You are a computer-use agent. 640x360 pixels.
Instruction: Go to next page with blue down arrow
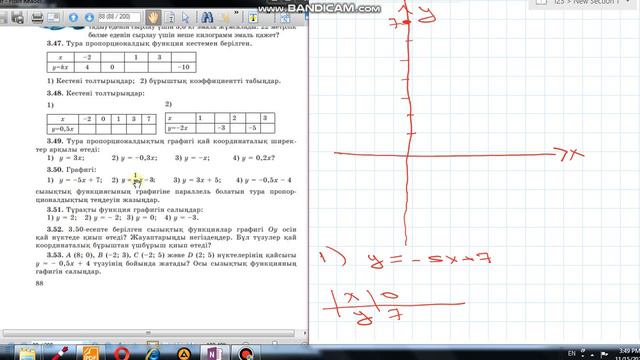pos(89,18)
